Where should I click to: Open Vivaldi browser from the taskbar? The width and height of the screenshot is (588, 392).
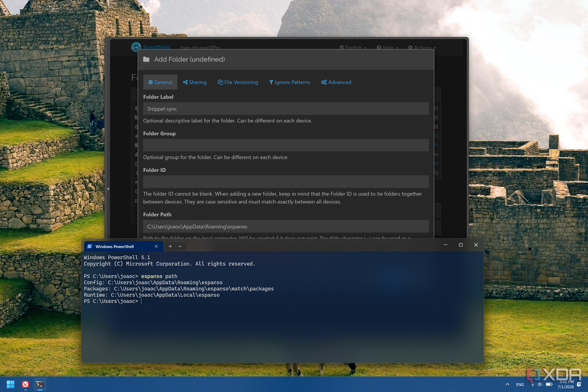point(25,384)
